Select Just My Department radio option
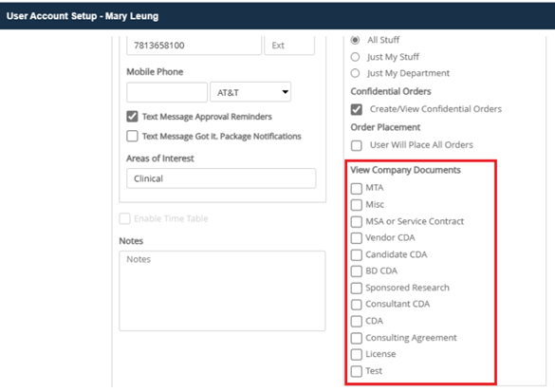This screenshot has width=555, height=392. click(x=355, y=73)
